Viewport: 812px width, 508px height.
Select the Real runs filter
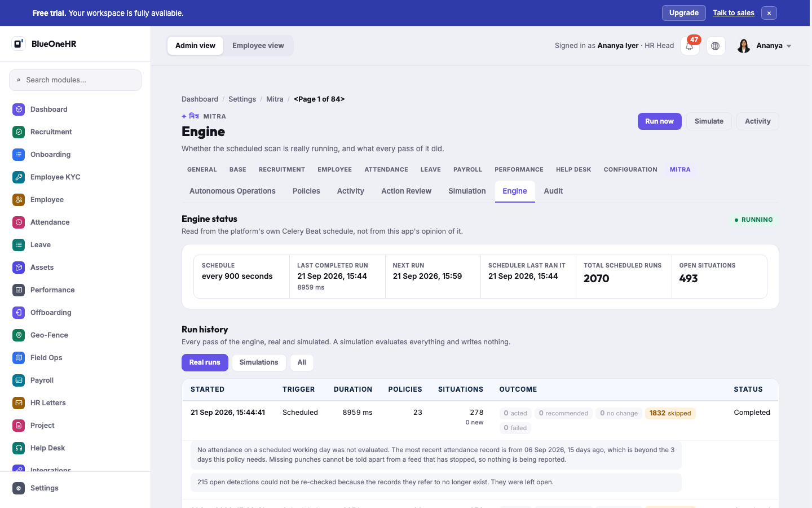205,362
